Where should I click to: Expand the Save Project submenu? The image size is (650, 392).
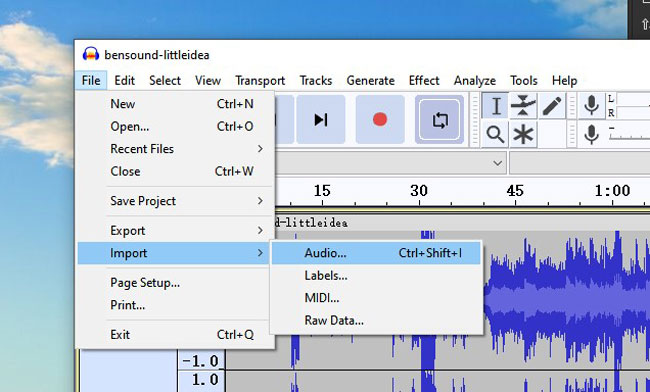(175, 201)
